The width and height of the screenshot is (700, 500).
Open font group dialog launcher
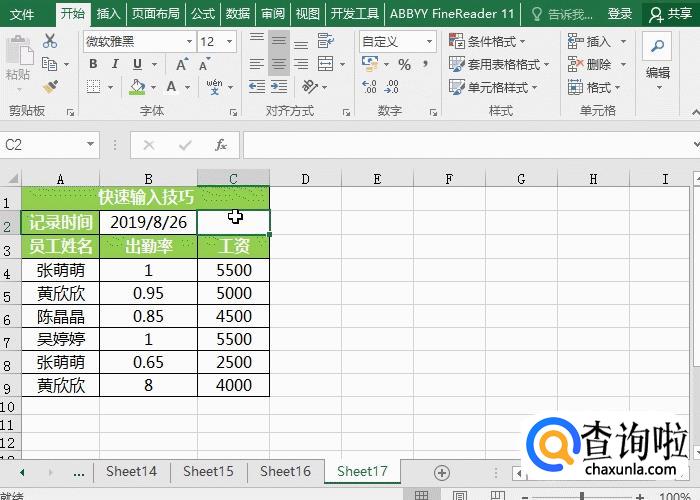click(233, 112)
